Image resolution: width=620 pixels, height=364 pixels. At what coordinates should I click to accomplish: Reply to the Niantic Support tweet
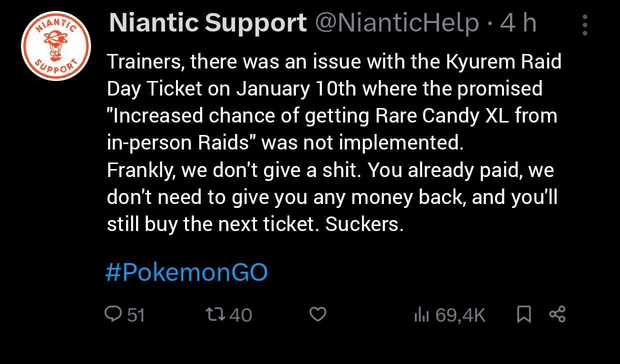coord(110,314)
